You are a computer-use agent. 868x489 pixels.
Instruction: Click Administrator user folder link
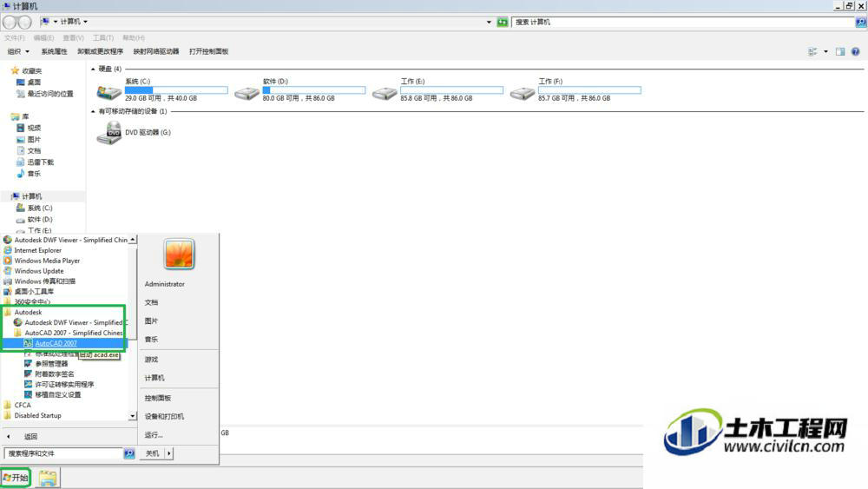coord(164,284)
